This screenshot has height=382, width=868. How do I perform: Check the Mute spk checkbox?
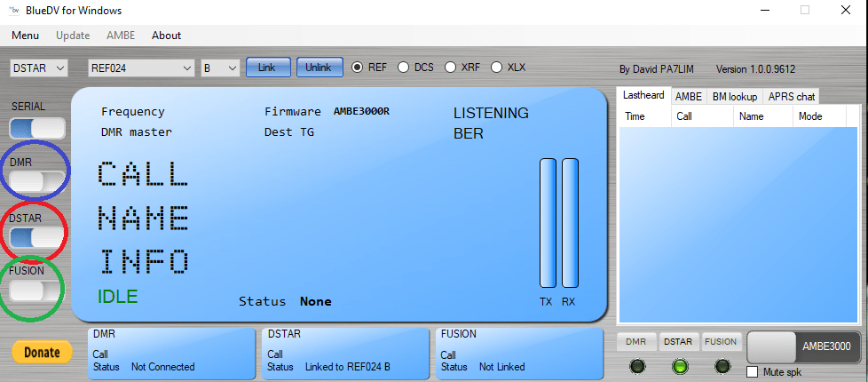click(753, 371)
